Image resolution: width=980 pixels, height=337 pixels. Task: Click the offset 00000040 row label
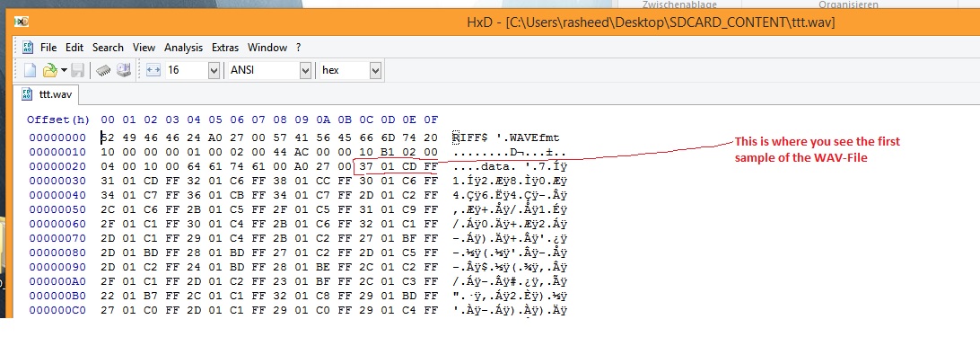[x=57, y=195]
